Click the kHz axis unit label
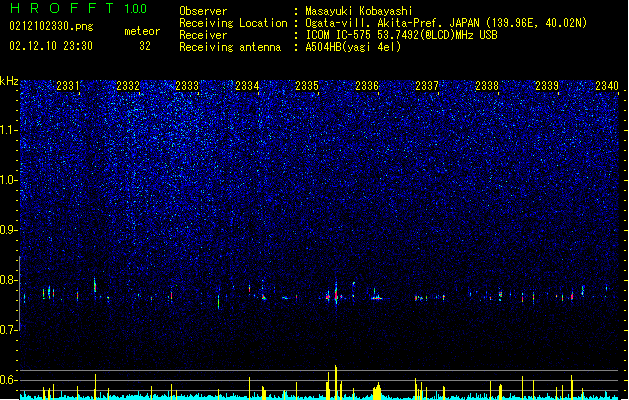Image resolution: width=629 pixels, height=400 pixels. coord(9,81)
